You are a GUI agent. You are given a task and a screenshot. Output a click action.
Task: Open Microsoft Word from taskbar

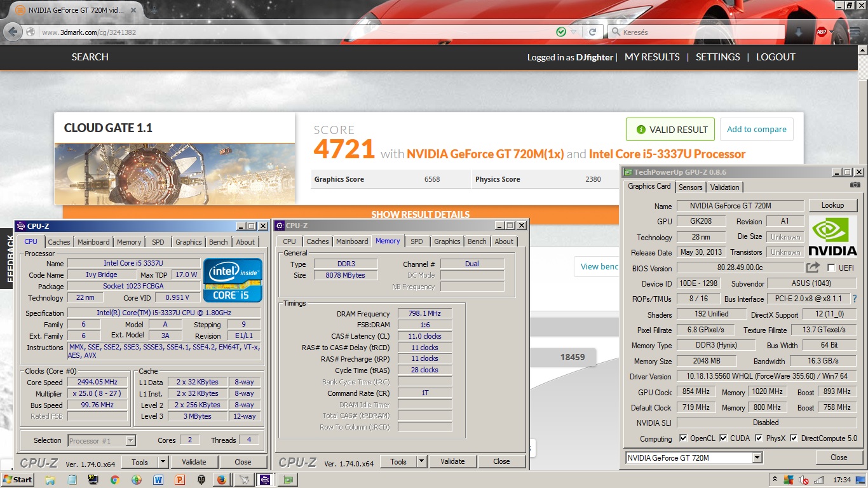coord(158,480)
